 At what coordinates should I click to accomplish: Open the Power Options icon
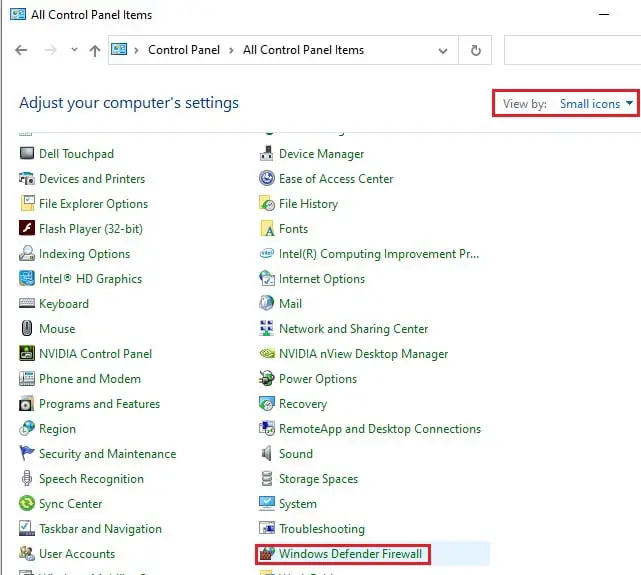(x=267, y=378)
